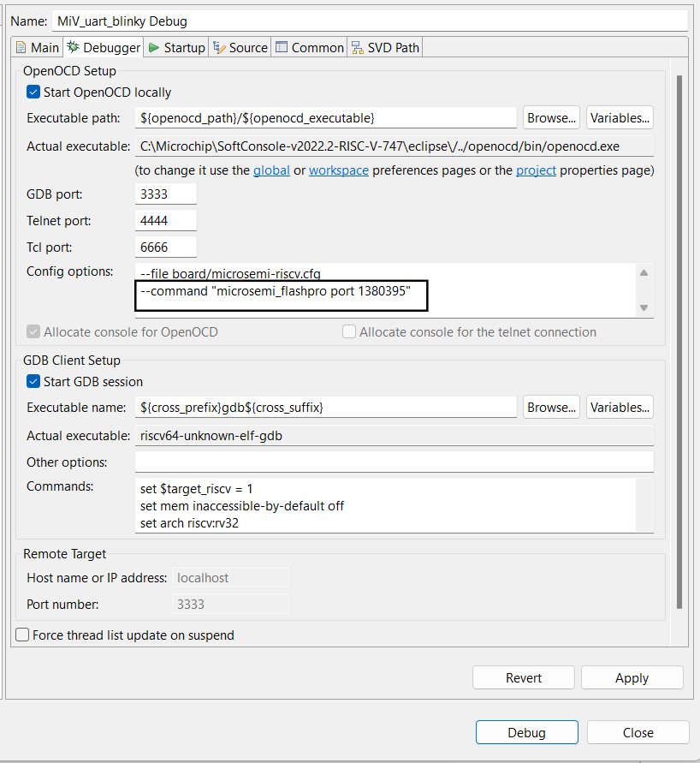Click the GDB Executable name field

pos(326,408)
